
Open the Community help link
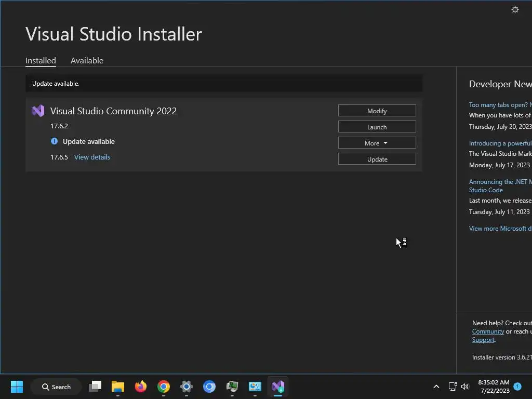pos(488,331)
